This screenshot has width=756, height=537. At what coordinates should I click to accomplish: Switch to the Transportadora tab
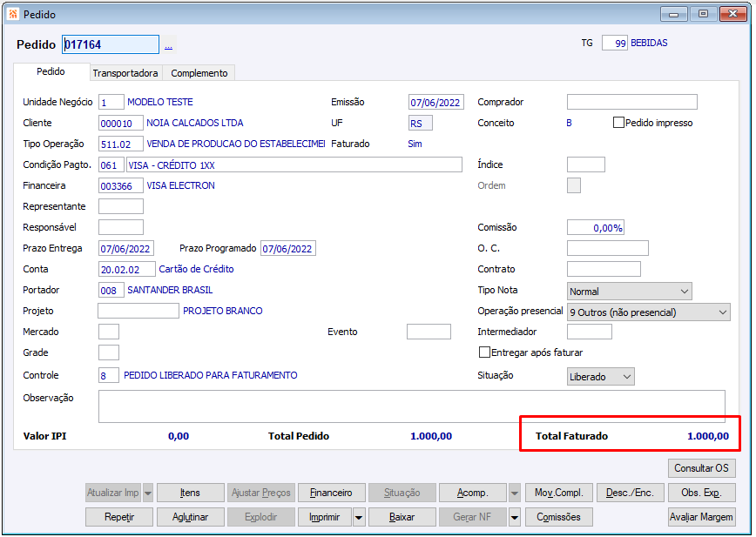125,73
